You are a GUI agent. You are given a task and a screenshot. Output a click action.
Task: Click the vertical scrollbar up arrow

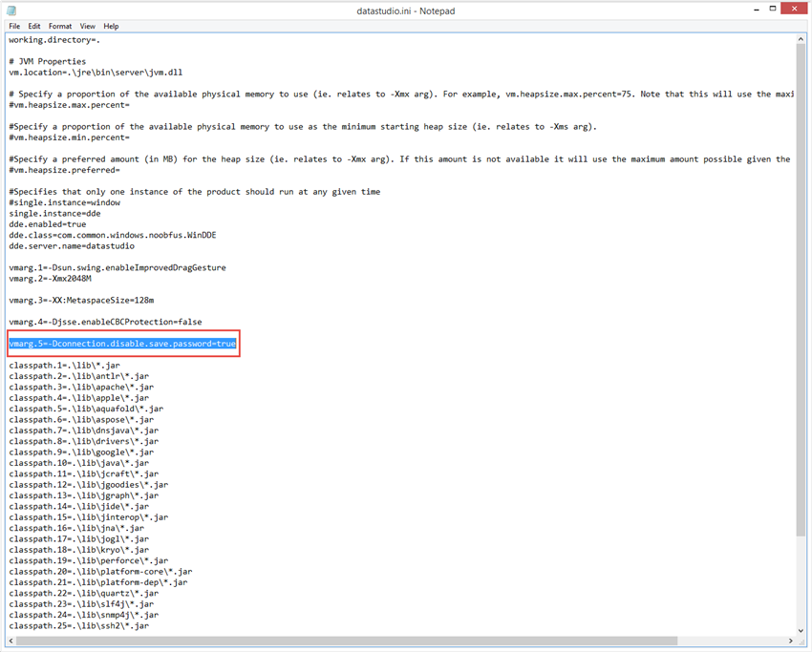click(x=801, y=39)
